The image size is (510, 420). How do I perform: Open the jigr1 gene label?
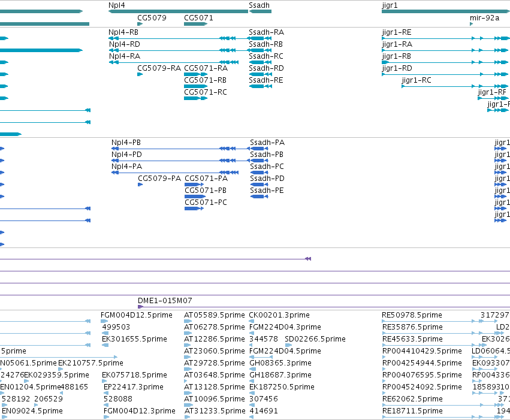pyautogui.click(x=390, y=5)
